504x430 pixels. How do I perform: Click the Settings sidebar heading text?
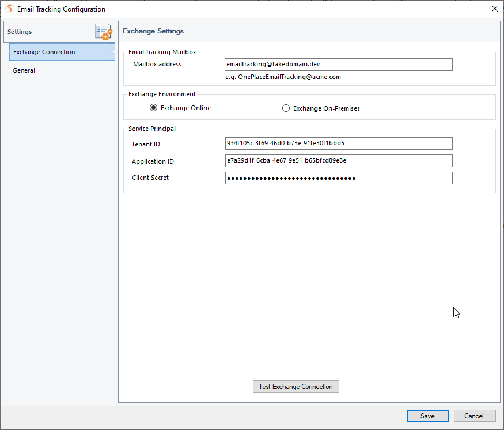click(x=20, y=32)
